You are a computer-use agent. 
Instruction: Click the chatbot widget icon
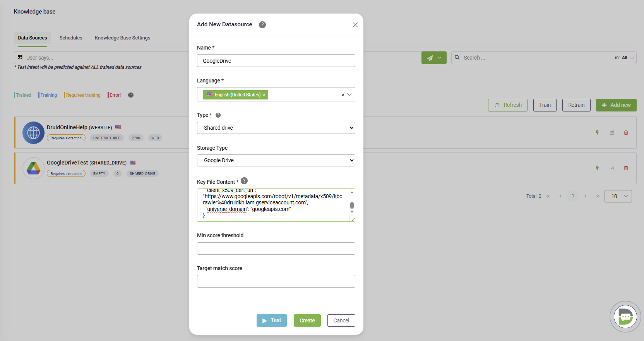click(x=625, y=317)
